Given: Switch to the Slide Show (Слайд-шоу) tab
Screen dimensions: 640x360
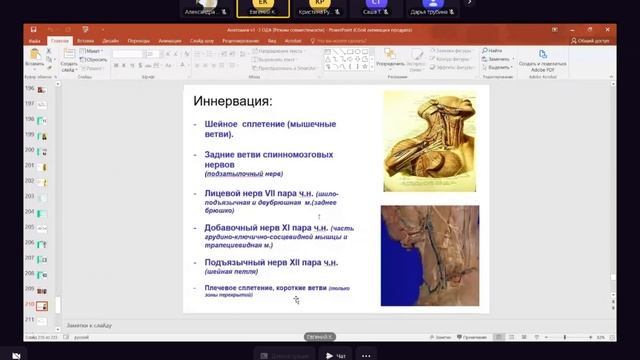Looking at the screenshot, I should [202, 41].
